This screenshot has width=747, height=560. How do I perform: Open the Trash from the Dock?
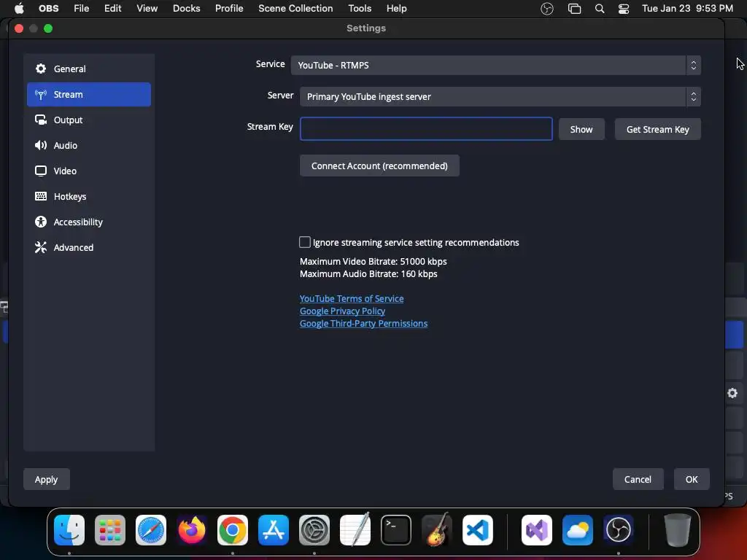(678, 530)
